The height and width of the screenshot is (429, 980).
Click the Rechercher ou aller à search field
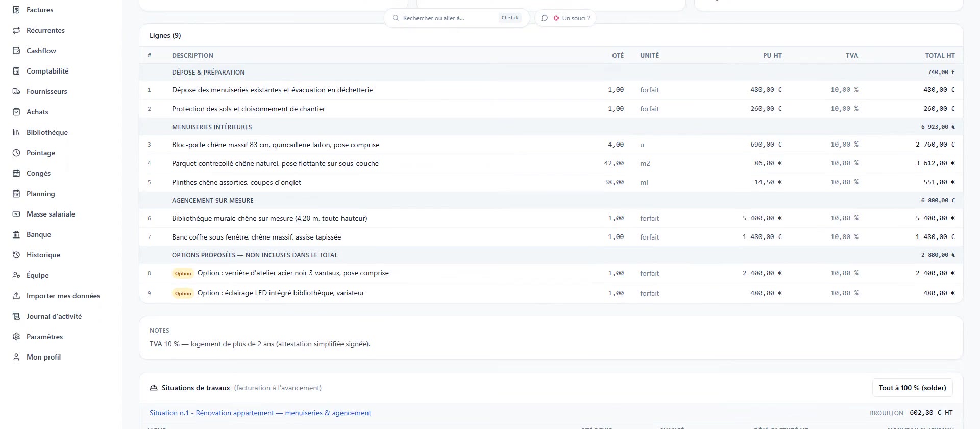pos(457,18)
